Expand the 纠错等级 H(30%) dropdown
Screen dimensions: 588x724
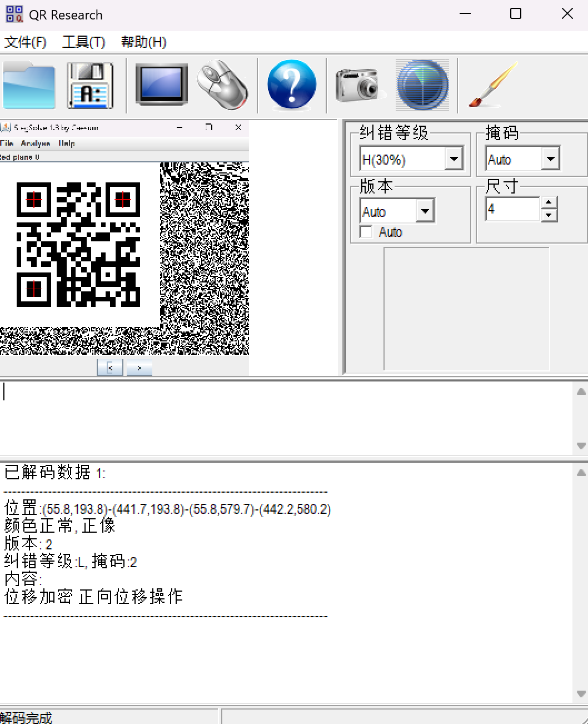coord(454,159)
